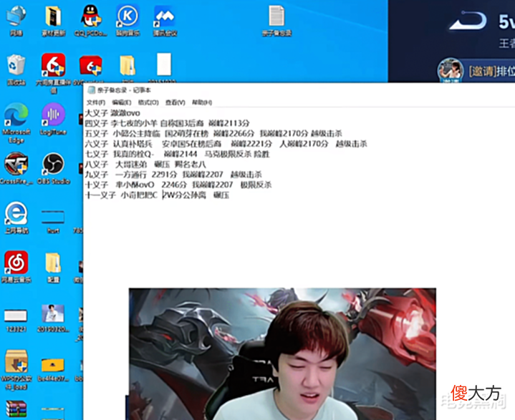Click the 七义子 line text

point(178,154)
